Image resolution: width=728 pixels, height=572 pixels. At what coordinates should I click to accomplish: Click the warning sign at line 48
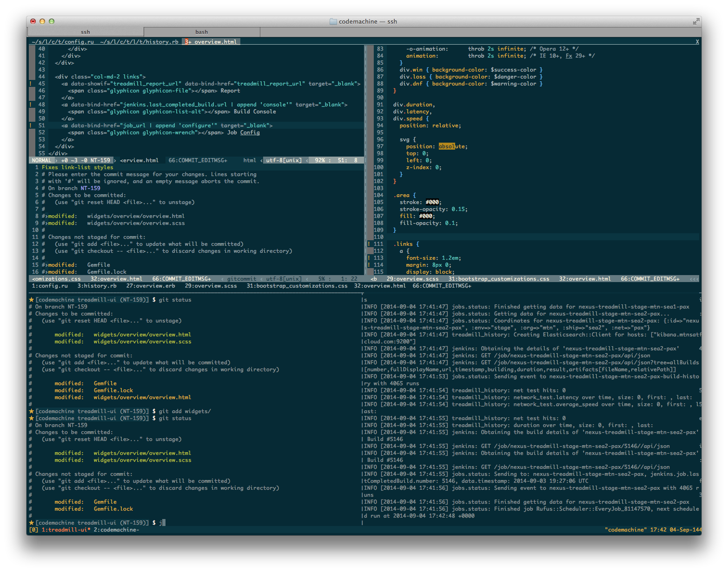click(31, 105)
